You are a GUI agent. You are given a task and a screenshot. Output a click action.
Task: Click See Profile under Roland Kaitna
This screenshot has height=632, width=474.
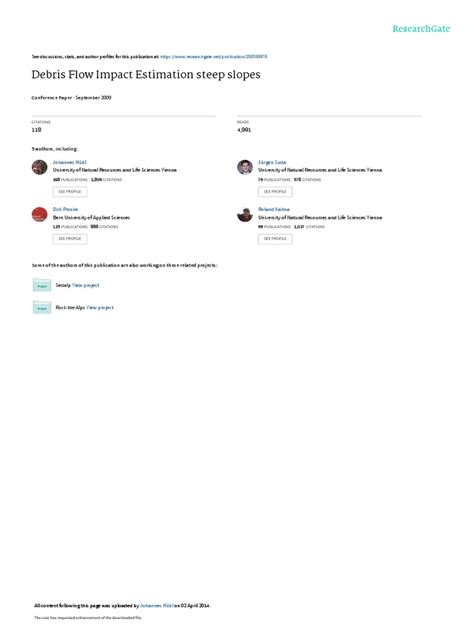(x=275, y=239)
